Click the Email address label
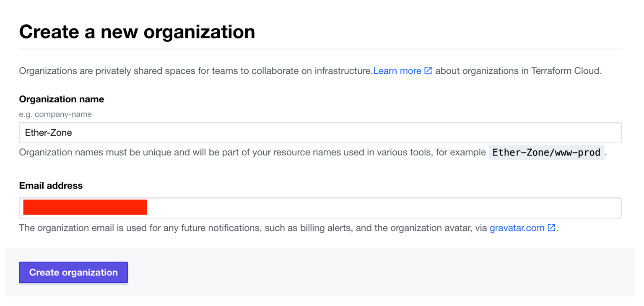644x306 pixels. pos(50,185)
